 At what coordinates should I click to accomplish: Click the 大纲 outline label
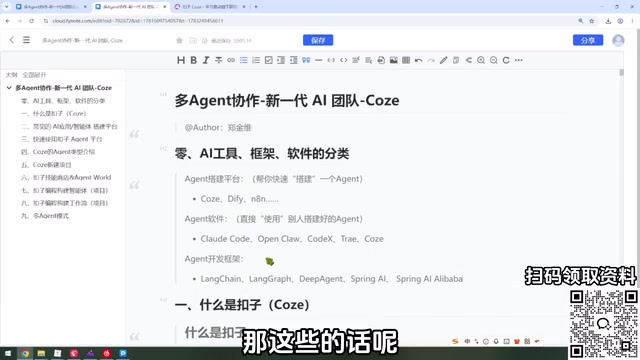pos(11,75)
